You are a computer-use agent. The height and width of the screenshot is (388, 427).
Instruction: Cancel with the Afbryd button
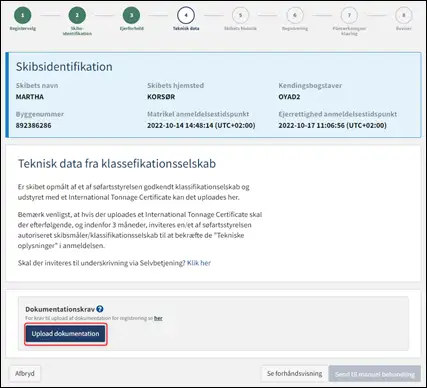pos(25,373)
